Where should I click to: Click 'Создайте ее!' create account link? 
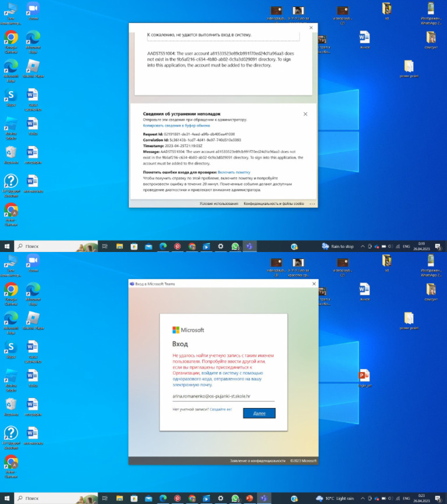[x=221, y=410]
